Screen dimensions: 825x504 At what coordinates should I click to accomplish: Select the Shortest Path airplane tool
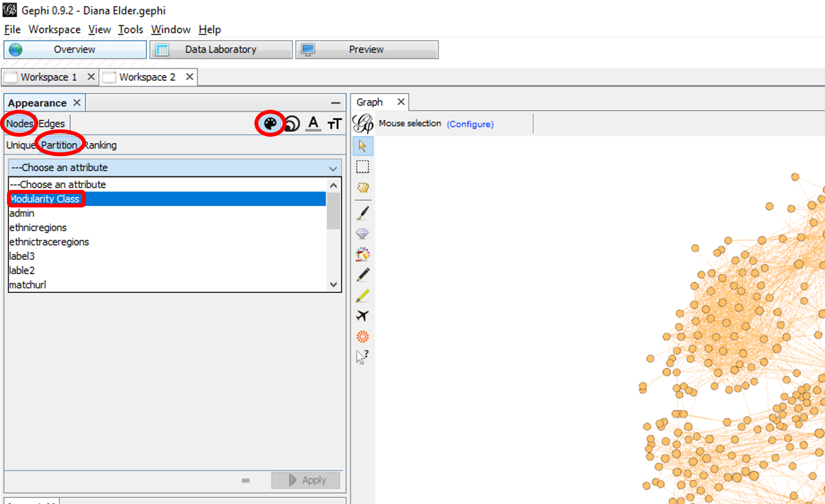tap(363, 316)
